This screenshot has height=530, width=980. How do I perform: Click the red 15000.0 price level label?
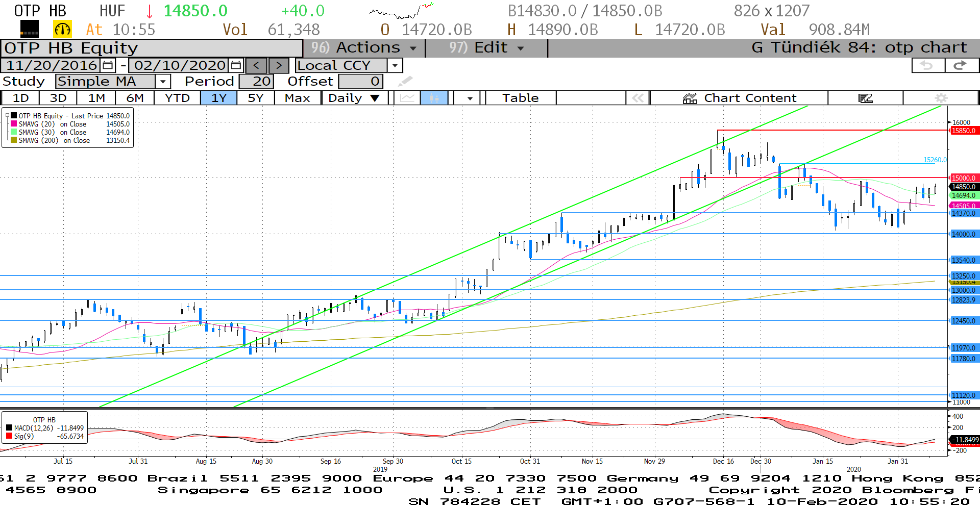[x=964, y=178]
